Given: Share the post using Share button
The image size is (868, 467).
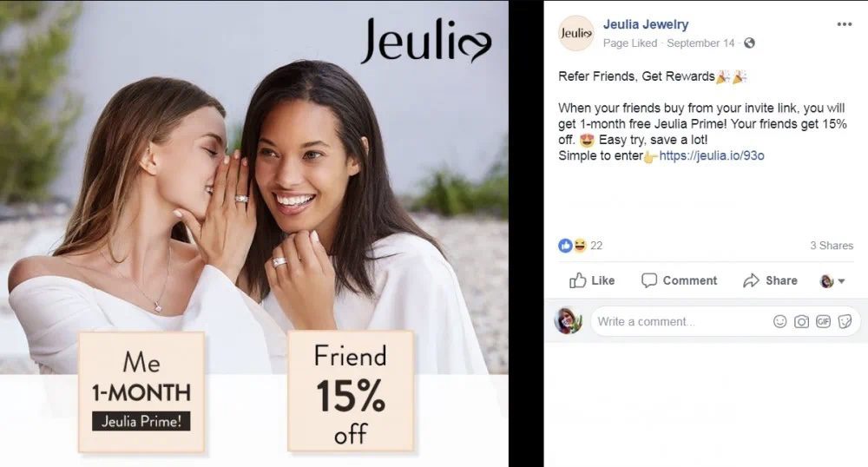Looking at the screenshot, I should click(x=770, y=280).
